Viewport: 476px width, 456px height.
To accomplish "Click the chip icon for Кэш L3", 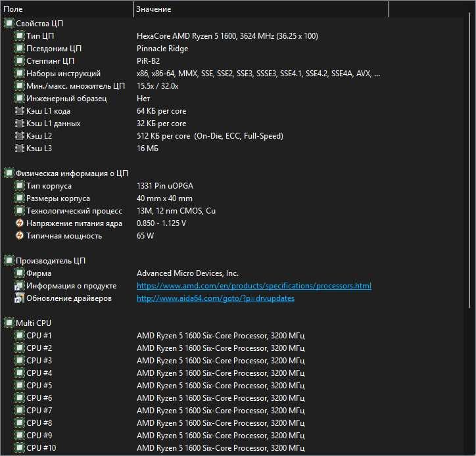I will 19,148.
